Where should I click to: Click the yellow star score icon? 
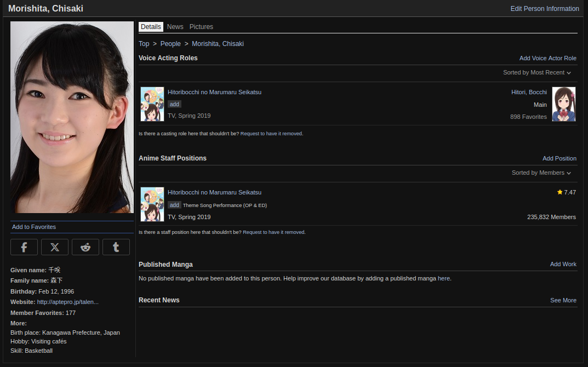point(560,192)
